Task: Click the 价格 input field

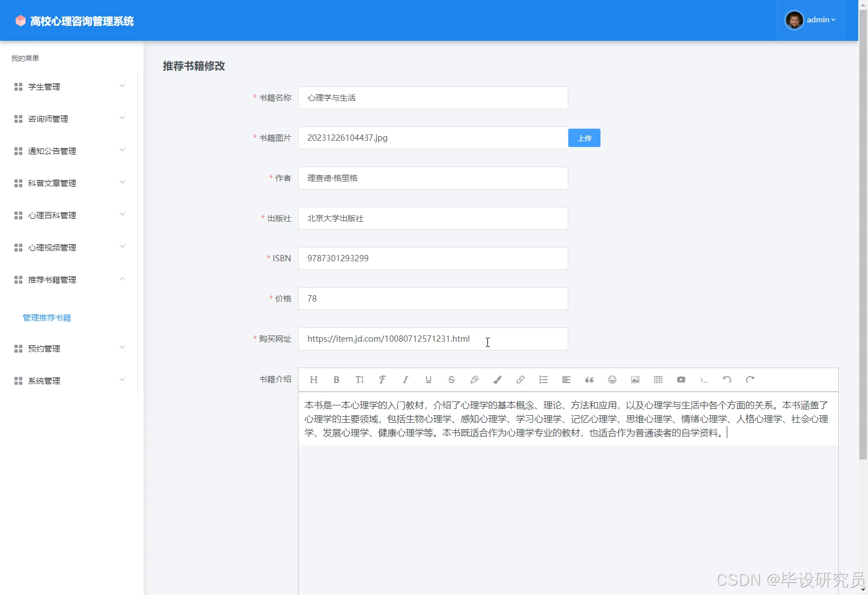Action: (433, 299)
